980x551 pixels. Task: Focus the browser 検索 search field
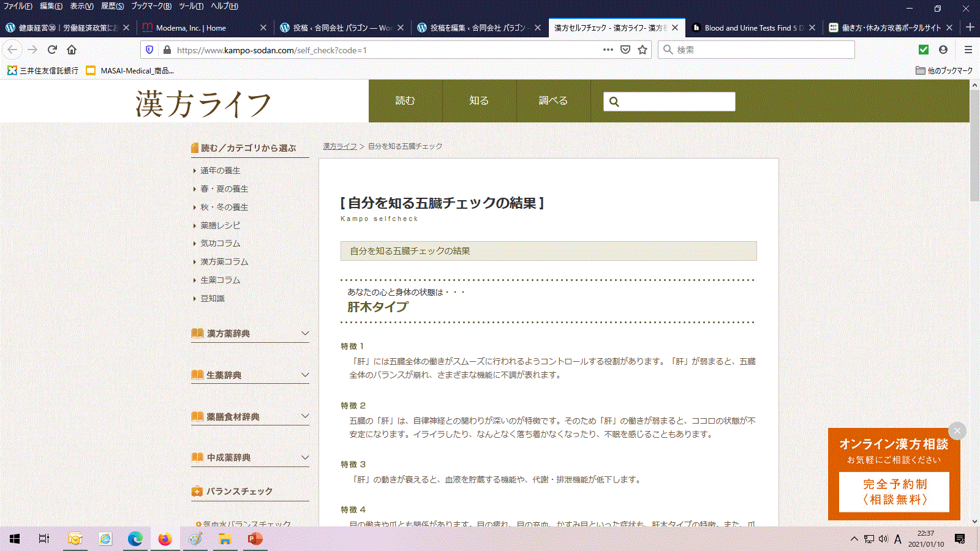coord(756,50)
